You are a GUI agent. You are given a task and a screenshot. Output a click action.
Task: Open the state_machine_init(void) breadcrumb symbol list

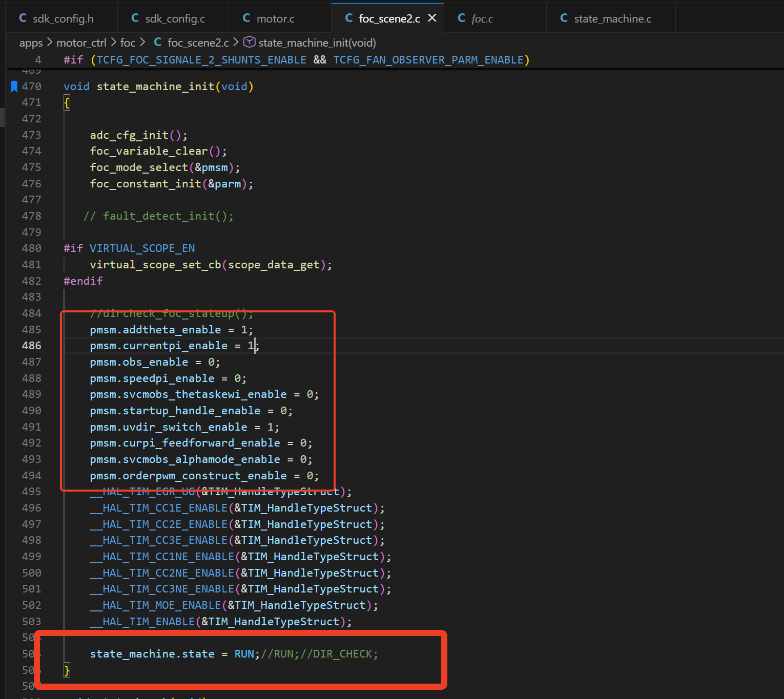317,43
